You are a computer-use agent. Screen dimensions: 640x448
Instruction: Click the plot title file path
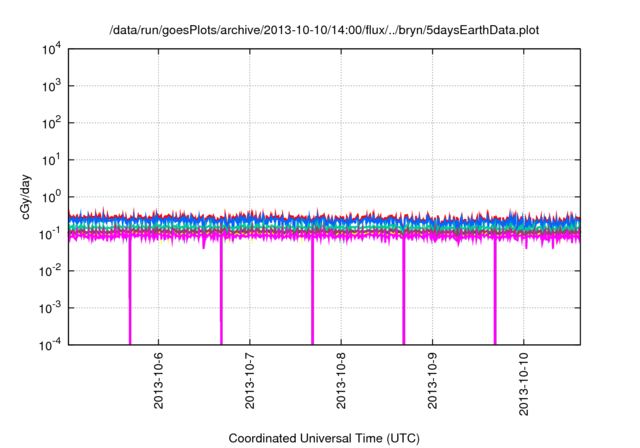324,31
